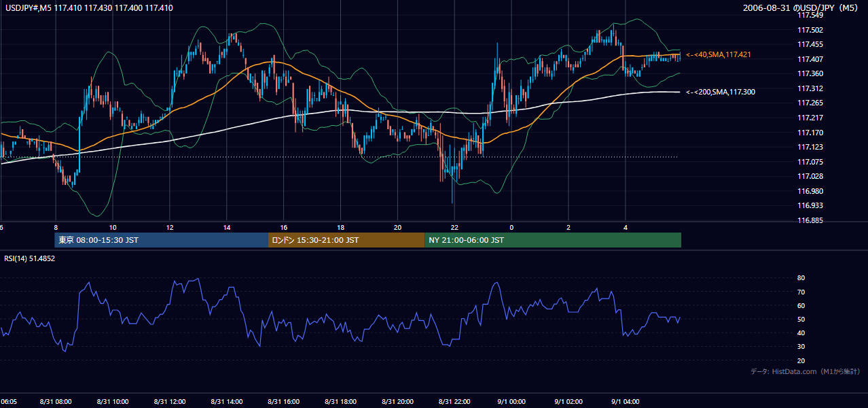Image resolution: width=868 pixels, height=408 pixels.
Task: Click hour tick 12 on price chart
Action: 170,228
